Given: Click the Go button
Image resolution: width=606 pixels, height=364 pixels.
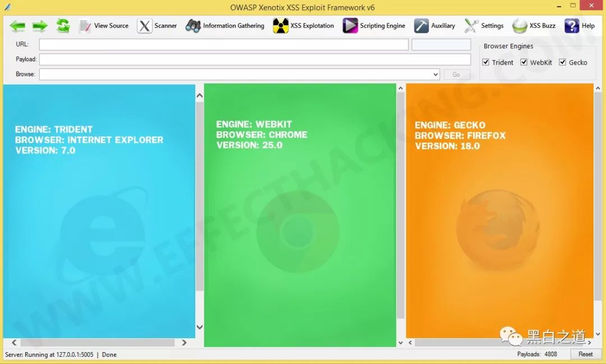Looking at the screenshot, I should point(456,74).
